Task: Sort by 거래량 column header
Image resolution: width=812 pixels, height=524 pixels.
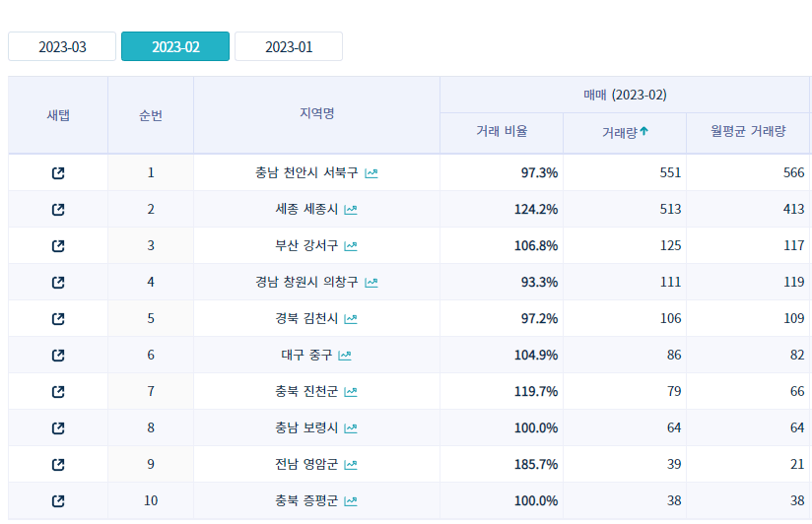Action: point(625,133)
